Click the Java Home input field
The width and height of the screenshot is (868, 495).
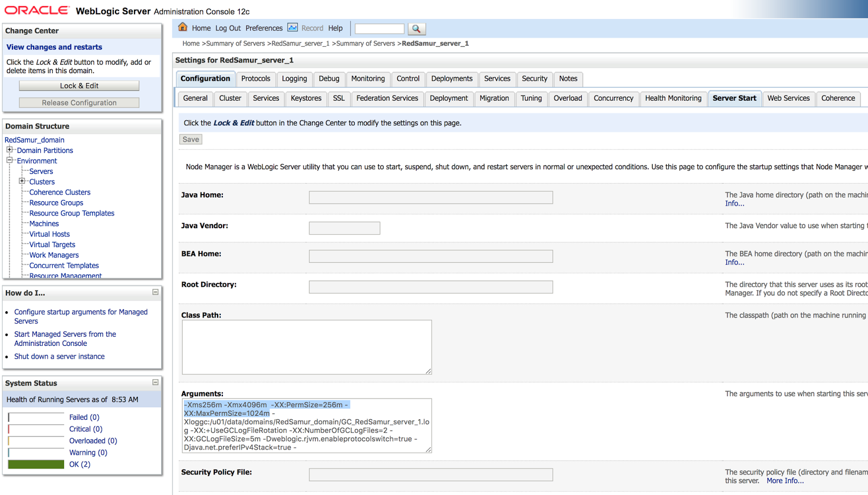[431, 197]
